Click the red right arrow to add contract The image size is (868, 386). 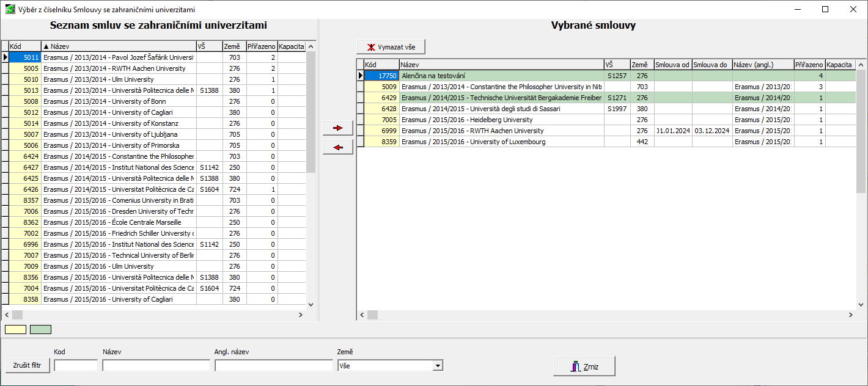pos(337,128)
